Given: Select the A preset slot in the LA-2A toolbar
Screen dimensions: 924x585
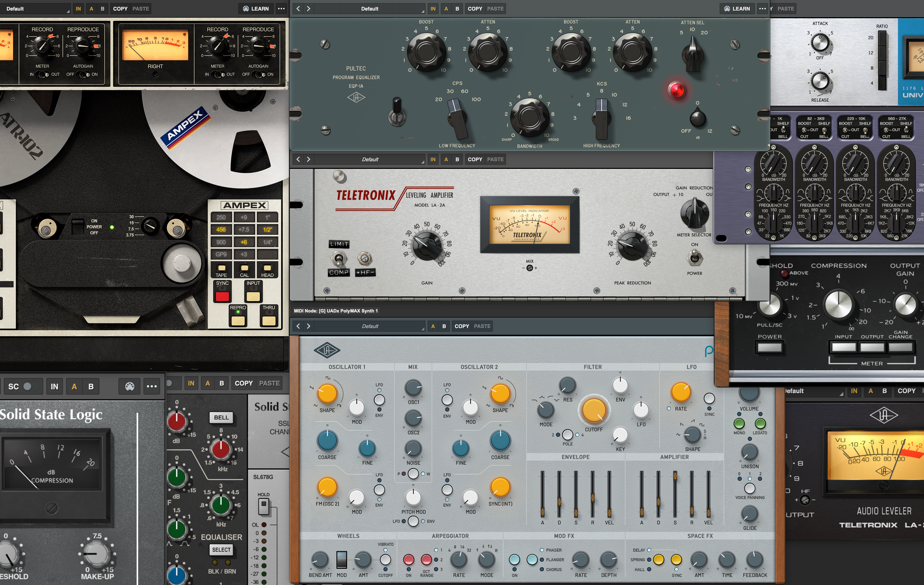Looking at the screenshot, I should pos(446,159).
